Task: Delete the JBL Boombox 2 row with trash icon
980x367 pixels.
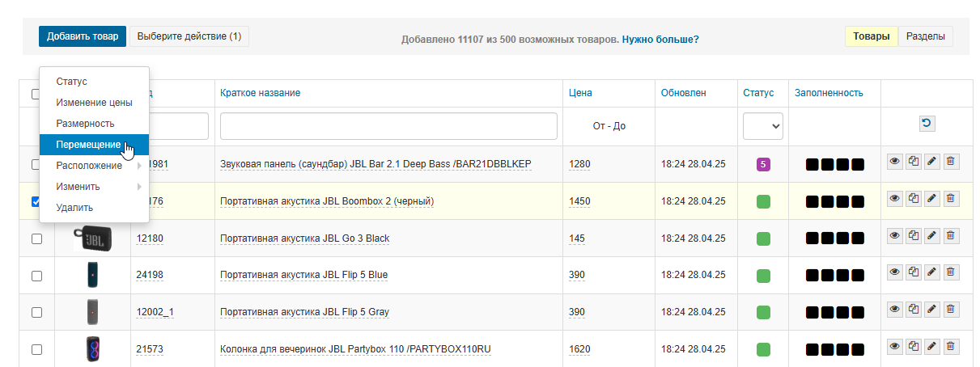Action: (x=951, y=198)
